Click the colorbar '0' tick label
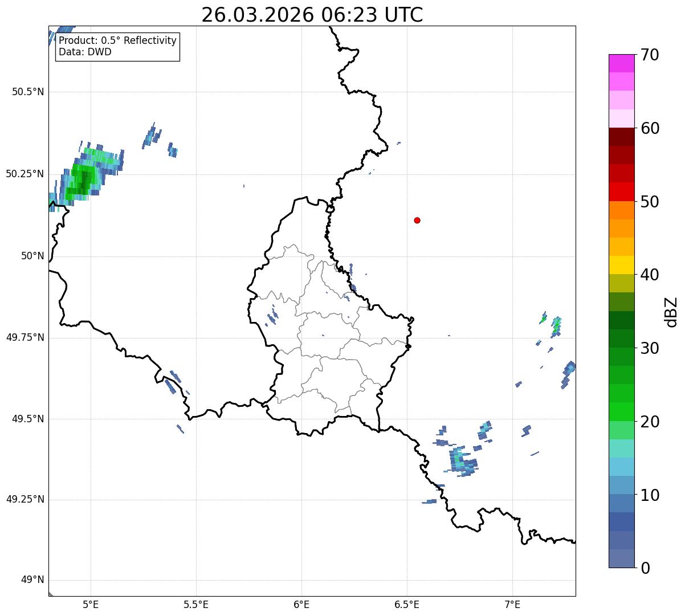Image resolution: width=685 pixels, height=616 pixels. tap(645, 568)
